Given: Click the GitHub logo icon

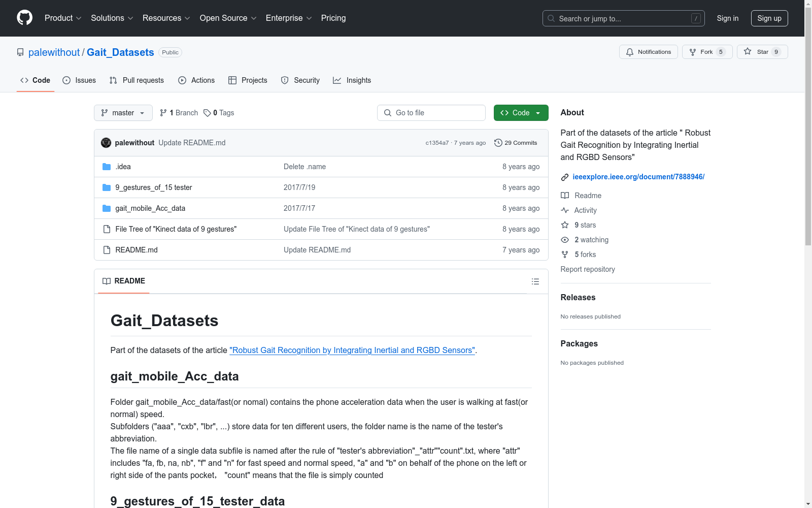Looking at the screenshot, I should pos(24,18).
